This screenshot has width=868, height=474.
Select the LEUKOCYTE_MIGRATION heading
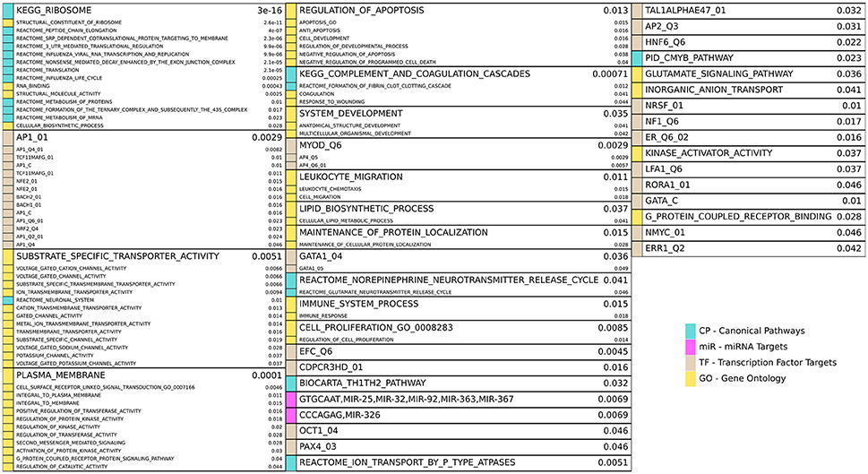coord(351,177)
